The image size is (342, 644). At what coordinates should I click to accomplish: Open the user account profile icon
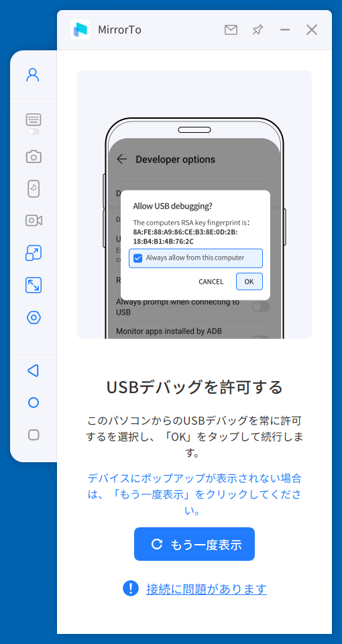pos(33,74)
